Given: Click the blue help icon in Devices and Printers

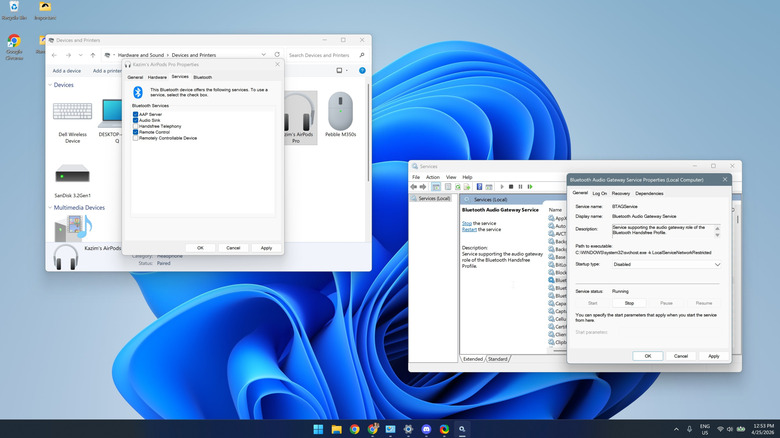Looking at the screenshot, I should 362,70.
